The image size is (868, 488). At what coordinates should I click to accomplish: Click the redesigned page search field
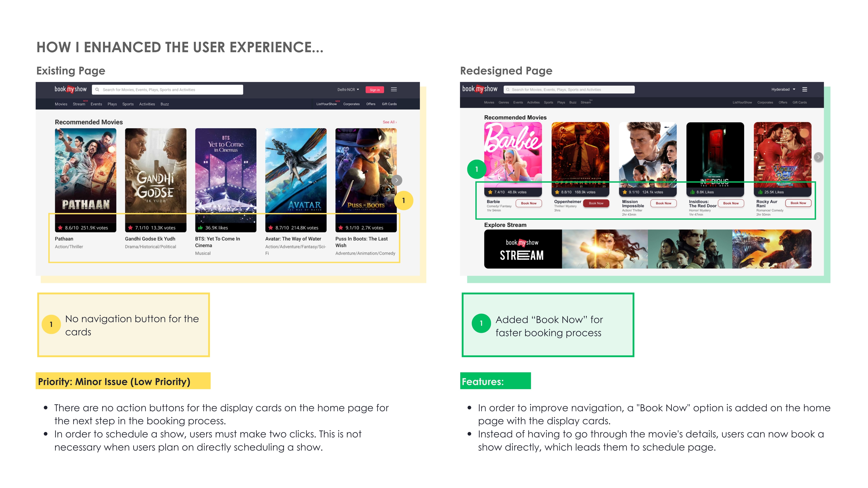569,90
